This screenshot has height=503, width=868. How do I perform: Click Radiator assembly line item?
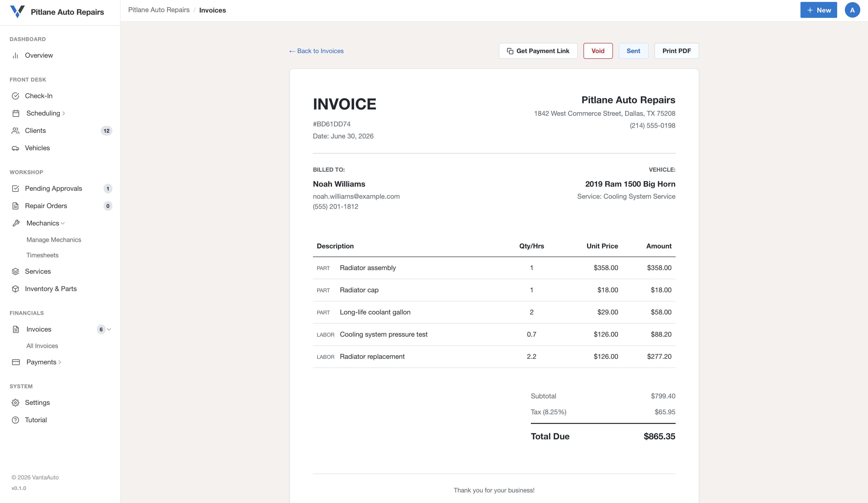pos(494,268)
